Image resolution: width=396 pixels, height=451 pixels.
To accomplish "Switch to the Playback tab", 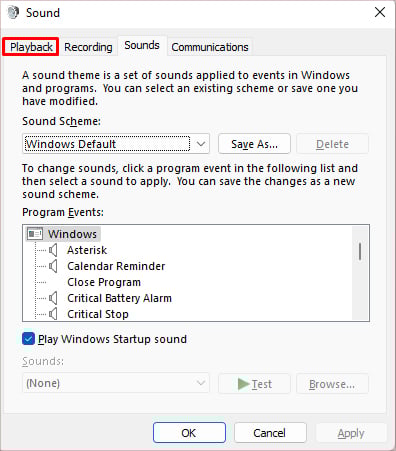I will pos(31,47).
